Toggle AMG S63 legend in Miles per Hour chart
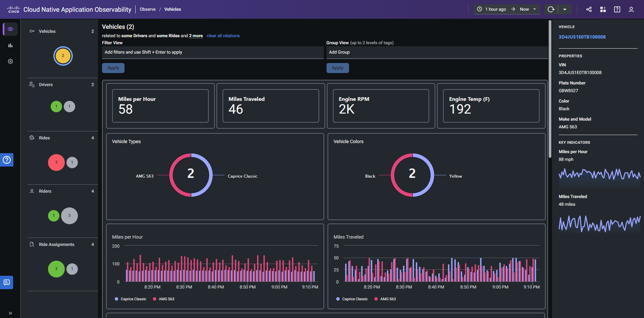Viewport: 644px width, 318px height. (166, 299)
